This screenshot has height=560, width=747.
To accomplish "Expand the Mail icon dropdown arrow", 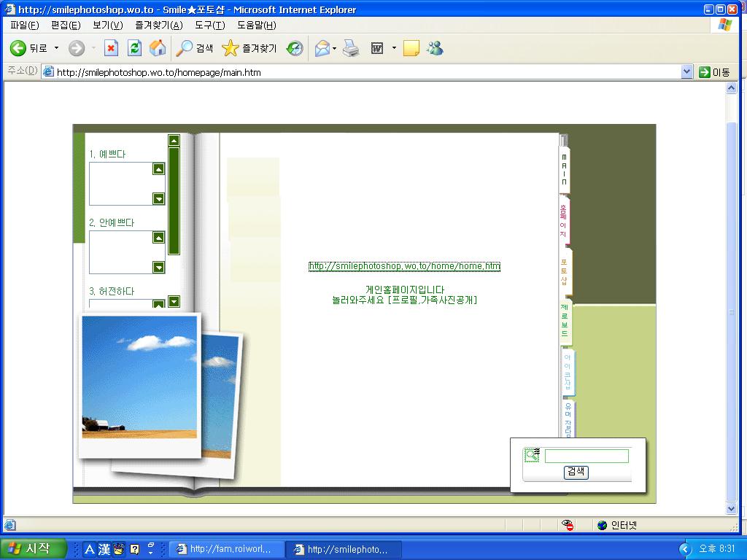I will tap(334, 48).
